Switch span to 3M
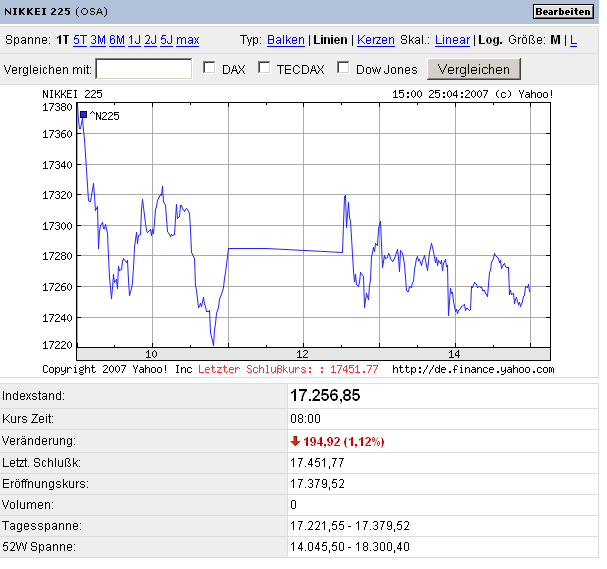The image size is (607, 569). (98, 40)
